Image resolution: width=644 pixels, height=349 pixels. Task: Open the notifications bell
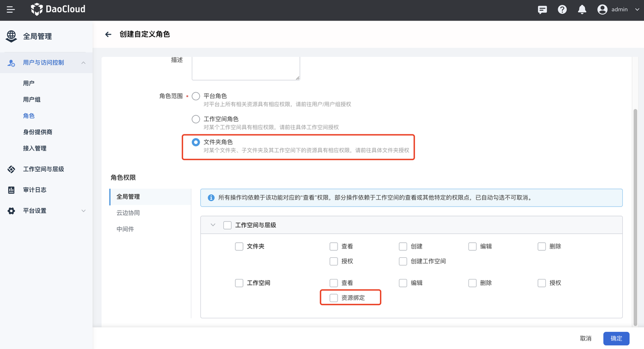(582, 10)
